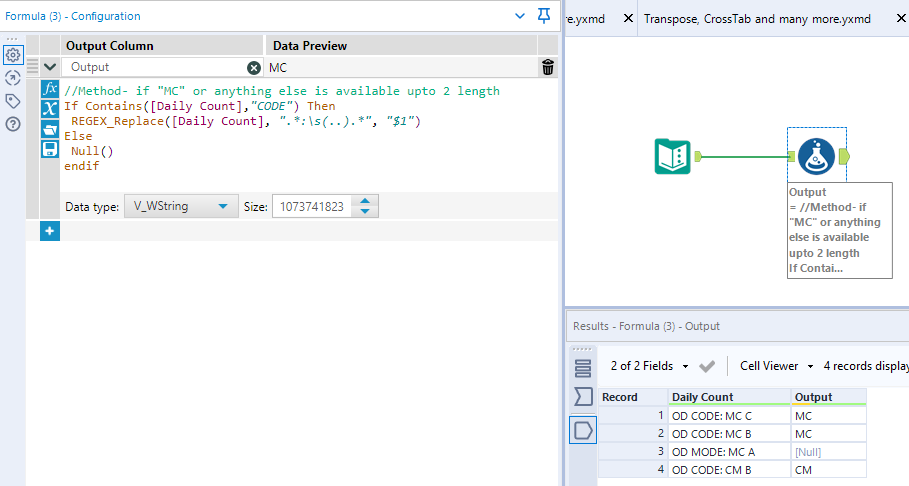Open the X columns and constants list
The width and height of the screenshot is (909, 486).
50,108
